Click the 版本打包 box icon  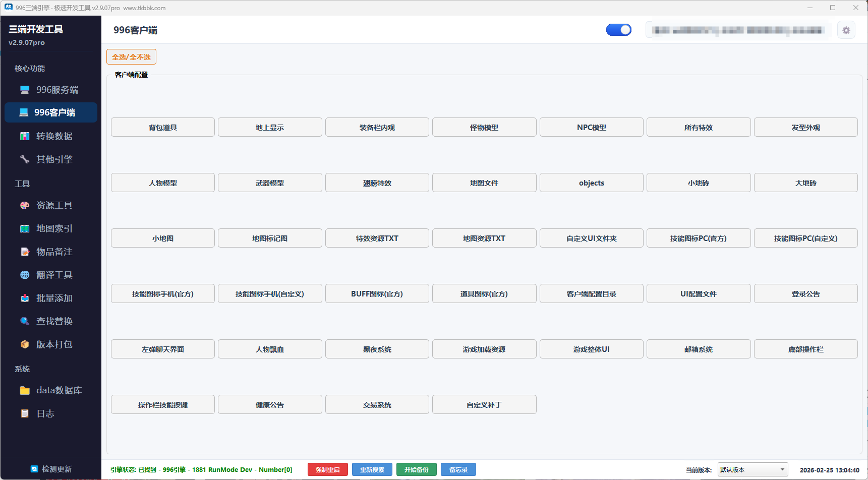[x=25, y=344]
